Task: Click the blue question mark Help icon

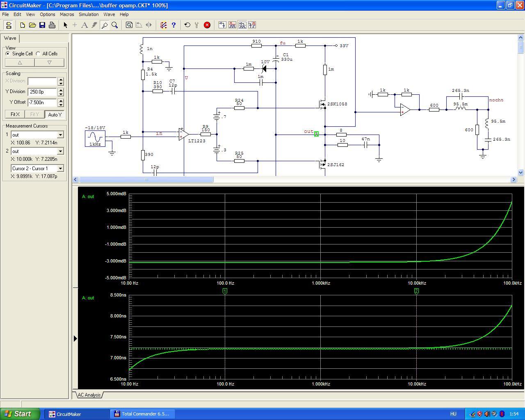Action: (173, 25)
